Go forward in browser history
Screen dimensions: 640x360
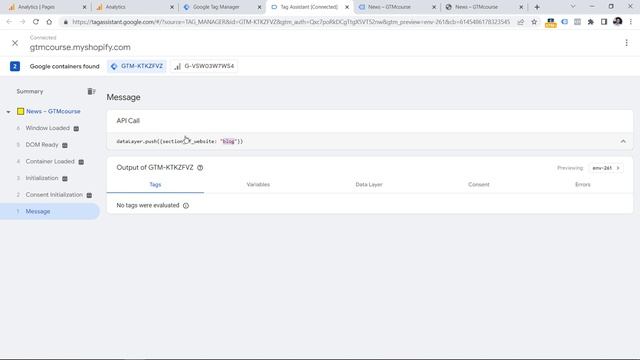click(x=22, y=22)
